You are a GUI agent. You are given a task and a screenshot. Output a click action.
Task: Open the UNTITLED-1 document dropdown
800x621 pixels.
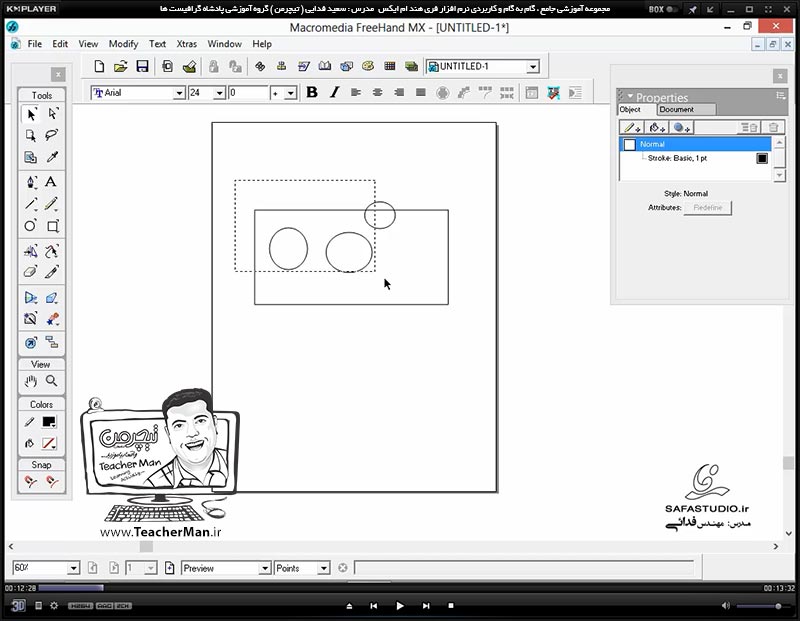pyautogui.click(x=533, y=66)
